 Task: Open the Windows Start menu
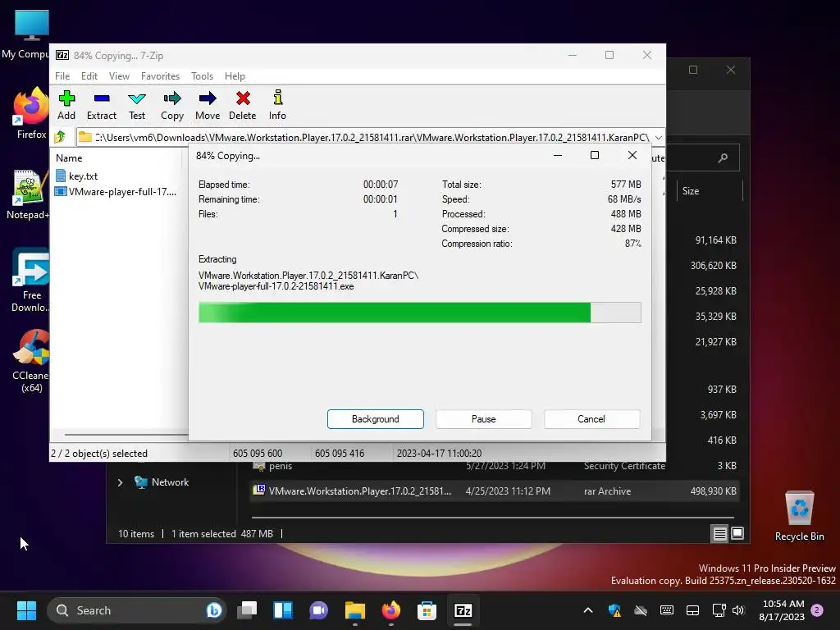(26, 610)
